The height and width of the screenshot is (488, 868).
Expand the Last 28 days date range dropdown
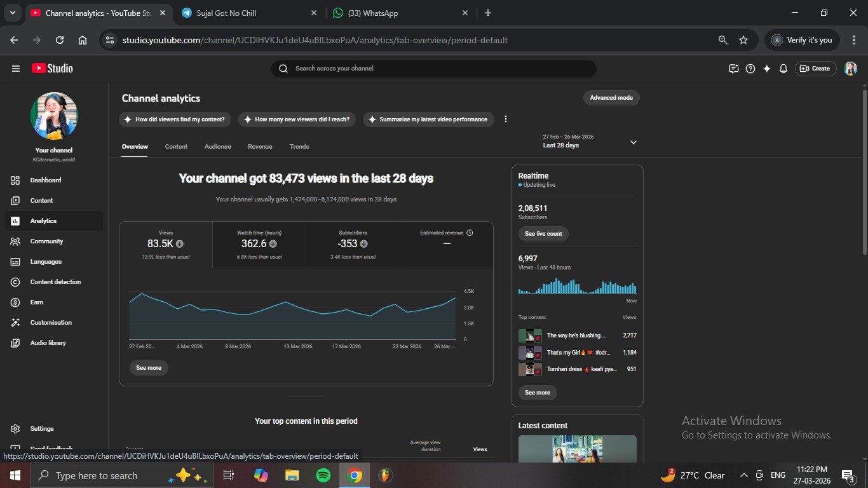[x=633, y=142]
